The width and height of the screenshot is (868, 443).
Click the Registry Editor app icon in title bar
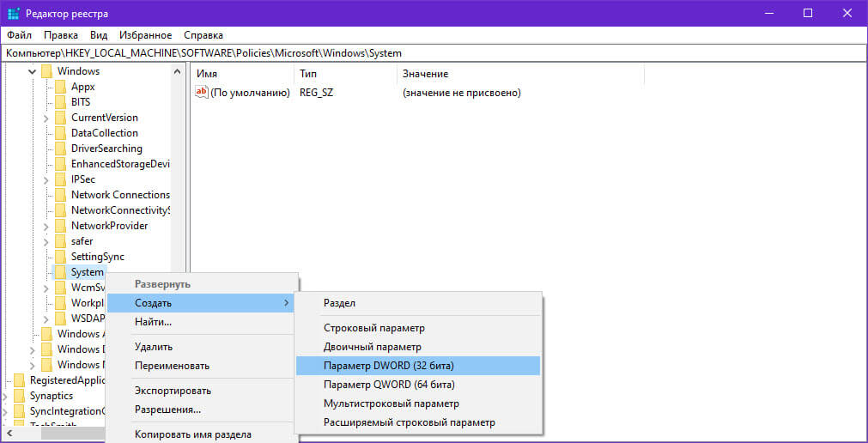[x=13, y=13]
